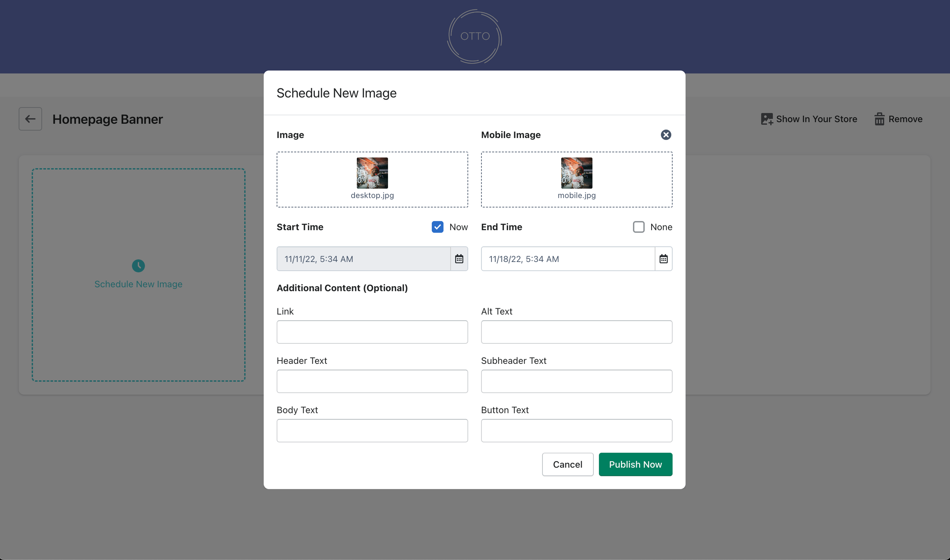Click the desktop.jpg image thumbnail
This screenshot has width=950, height=560.
(x=372, y=173)
